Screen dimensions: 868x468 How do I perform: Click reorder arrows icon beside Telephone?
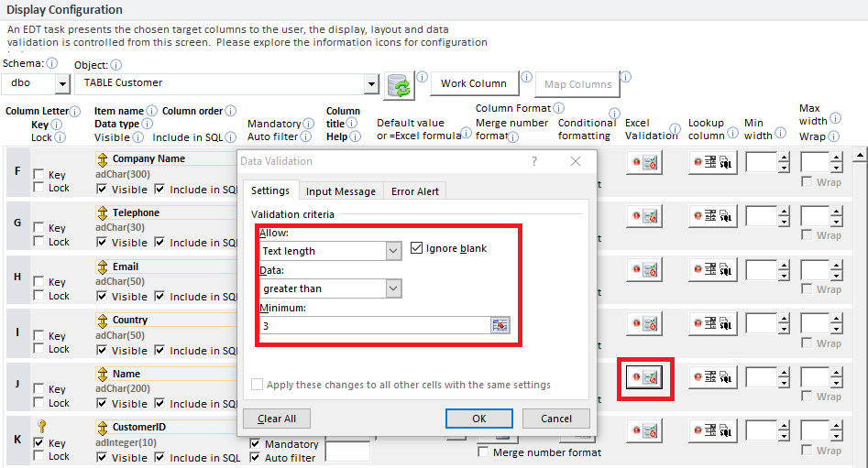103,213
